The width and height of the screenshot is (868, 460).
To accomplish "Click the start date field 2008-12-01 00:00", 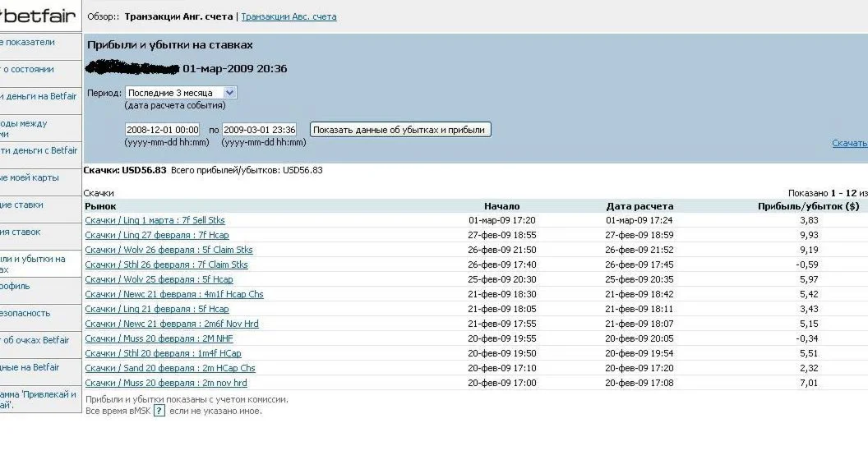I will [163, 130].
